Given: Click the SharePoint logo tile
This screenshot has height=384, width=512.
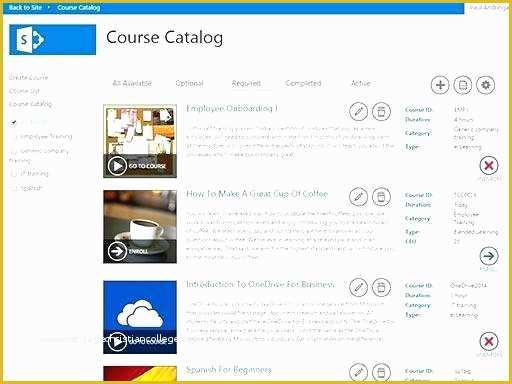Looking at the screenshot, I should (53, 40).
